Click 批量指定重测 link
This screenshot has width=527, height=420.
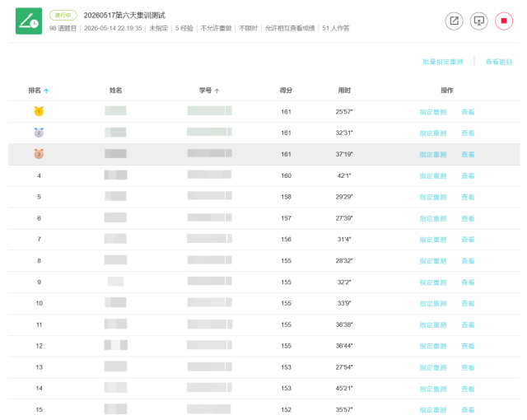pyautogui.click(x=443, y=62)
